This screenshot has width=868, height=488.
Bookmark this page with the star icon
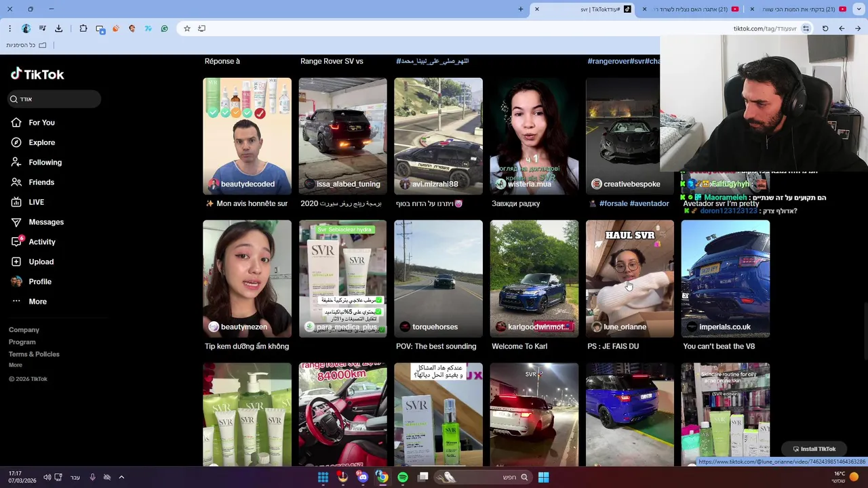pyautogui.click(x=187, y=28)
